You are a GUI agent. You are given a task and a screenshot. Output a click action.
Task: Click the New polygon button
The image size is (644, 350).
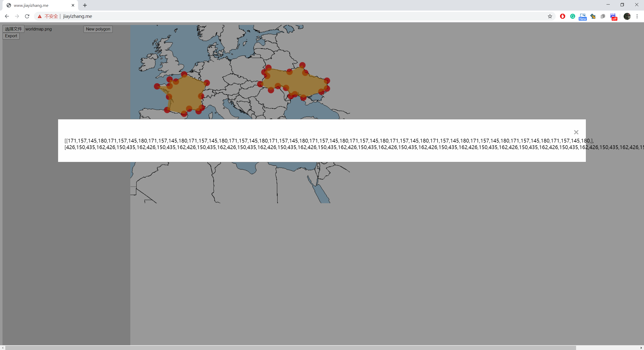pyautogui.click(x=98, y=29)
